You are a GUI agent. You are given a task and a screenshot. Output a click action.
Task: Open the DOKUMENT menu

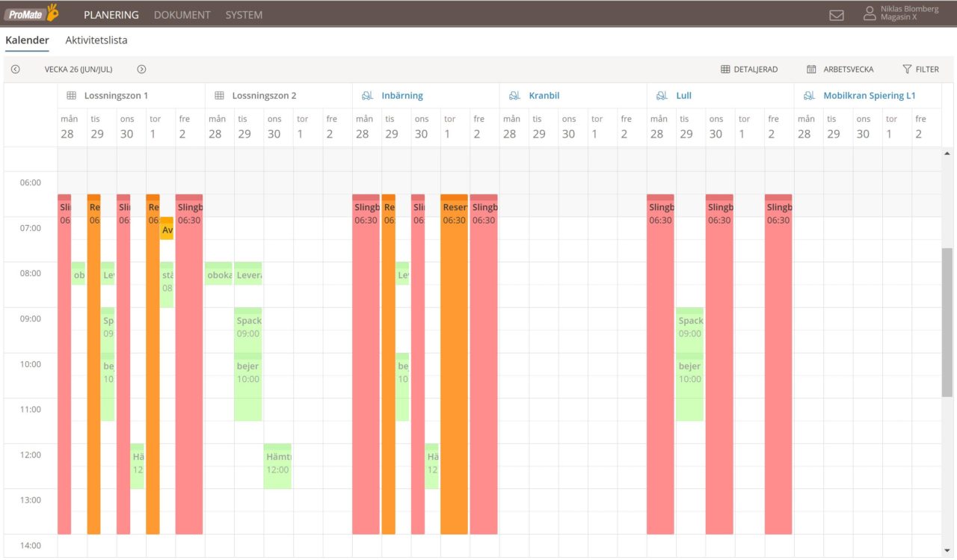pyautogui.click(x=182, y=14)
